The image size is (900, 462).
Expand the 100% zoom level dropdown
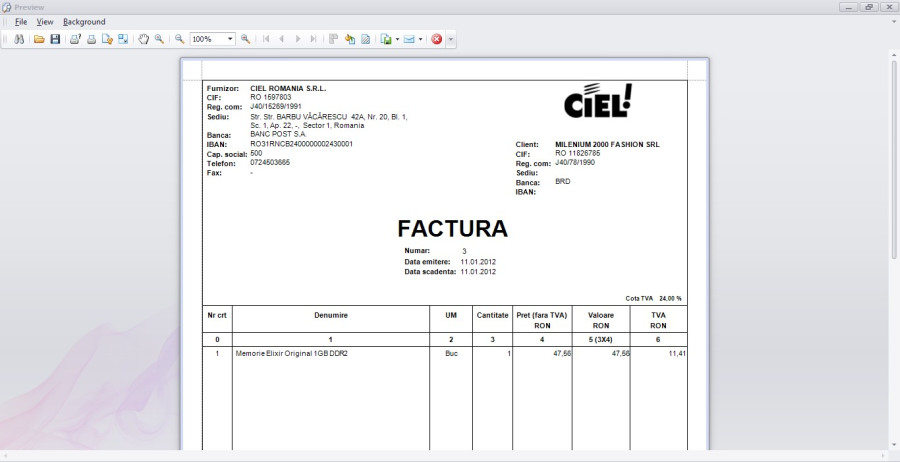[230, 39]
